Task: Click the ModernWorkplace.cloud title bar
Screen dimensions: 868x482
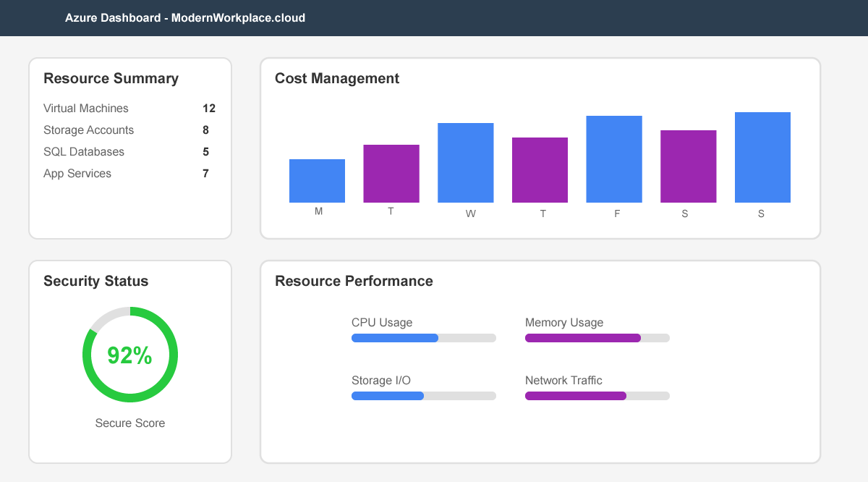Action: 185,17
